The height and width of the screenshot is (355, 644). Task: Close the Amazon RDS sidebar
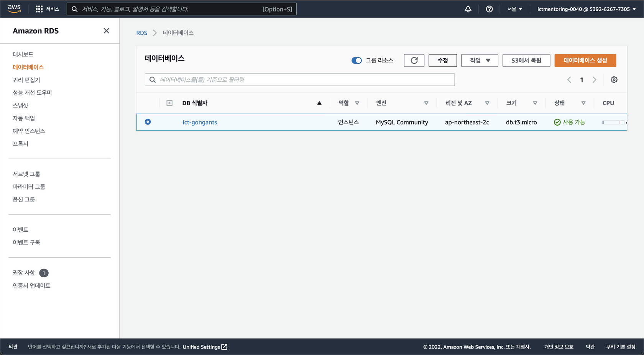click(107, 31)
